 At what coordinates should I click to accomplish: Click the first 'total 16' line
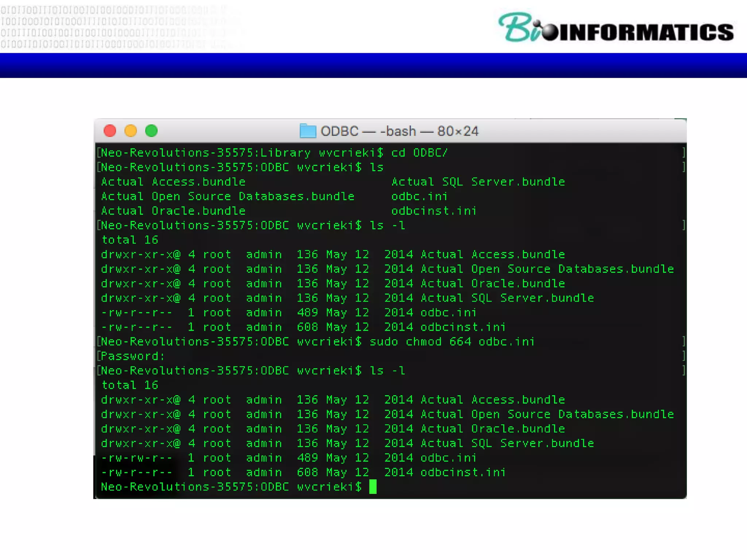(x=129, y=240)
